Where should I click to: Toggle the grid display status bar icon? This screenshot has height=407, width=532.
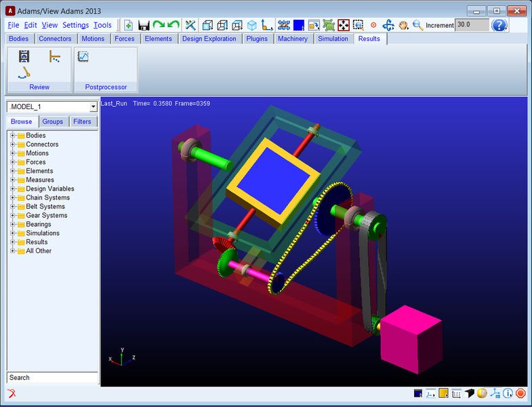(456, 393)
